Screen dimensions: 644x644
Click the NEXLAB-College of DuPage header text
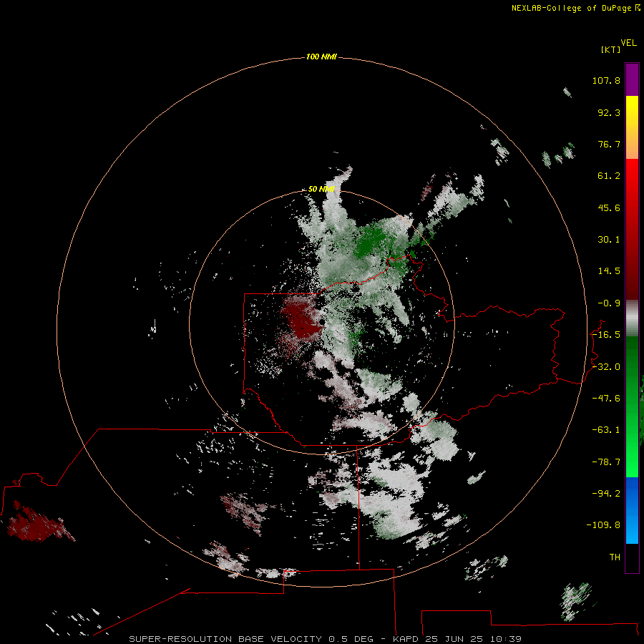(571, 8)
